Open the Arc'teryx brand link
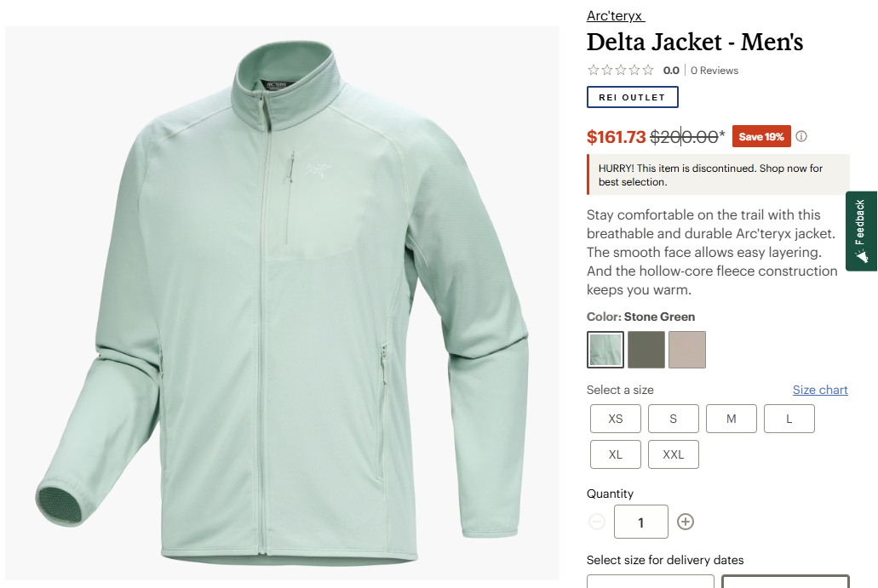878x588 pixels. 616,15
